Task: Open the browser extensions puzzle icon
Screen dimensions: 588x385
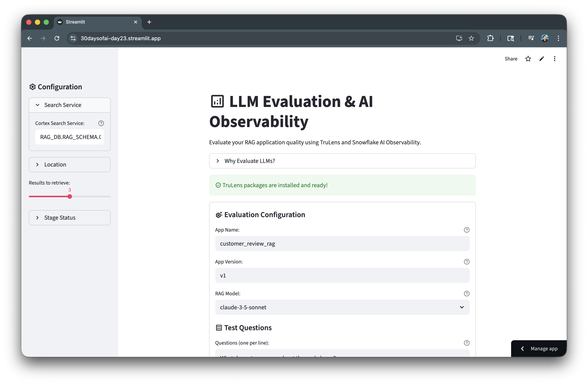Action: coord(490,38)
